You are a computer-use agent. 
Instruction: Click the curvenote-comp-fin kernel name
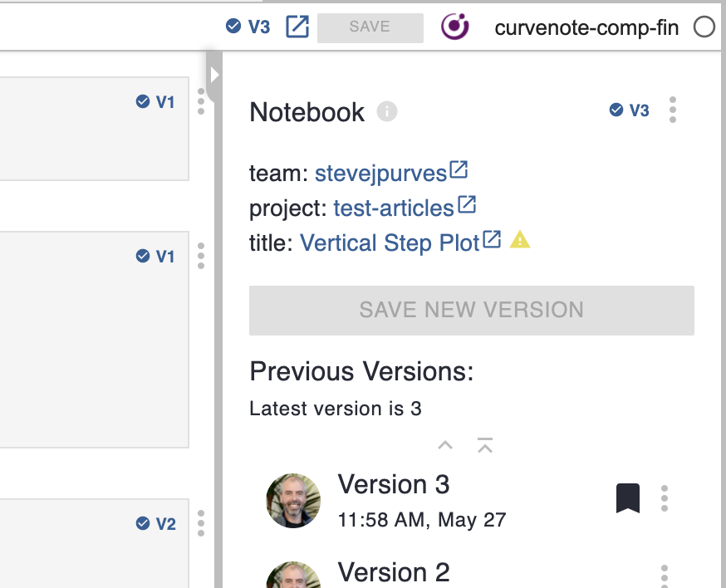pos(586,27)
